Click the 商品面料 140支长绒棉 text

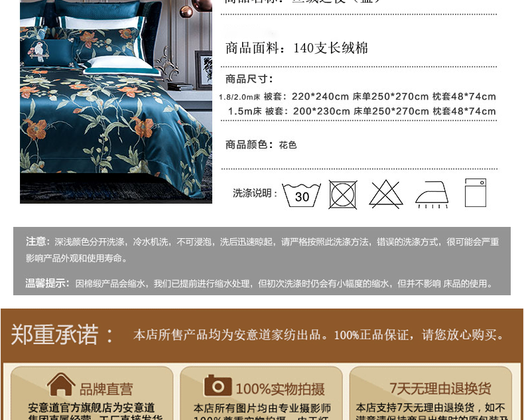tap(296, 48)
